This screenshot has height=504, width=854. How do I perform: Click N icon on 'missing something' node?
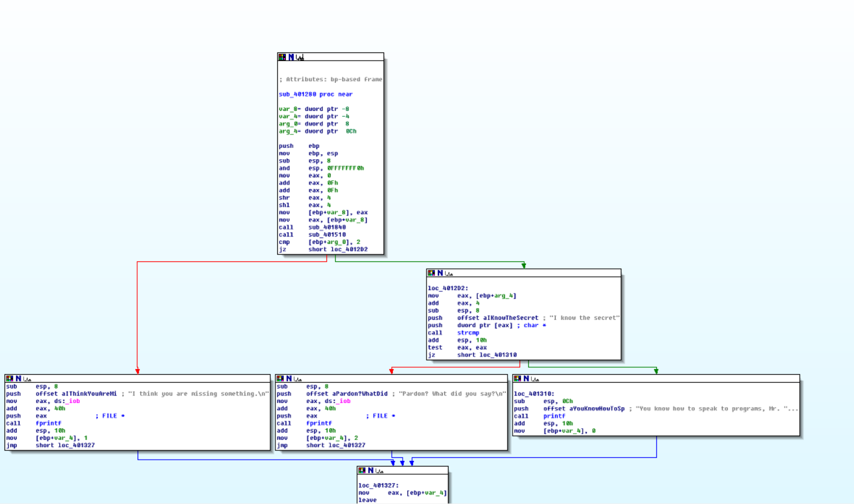[18, 378]
